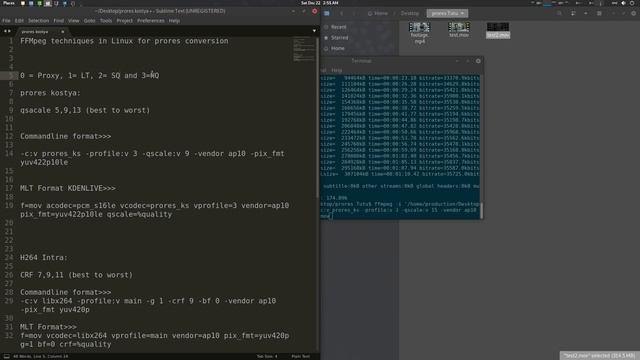Toggle the side bar icon in Sublime status bar
Screen dimensions: 640x360
(x=6, y=356)
